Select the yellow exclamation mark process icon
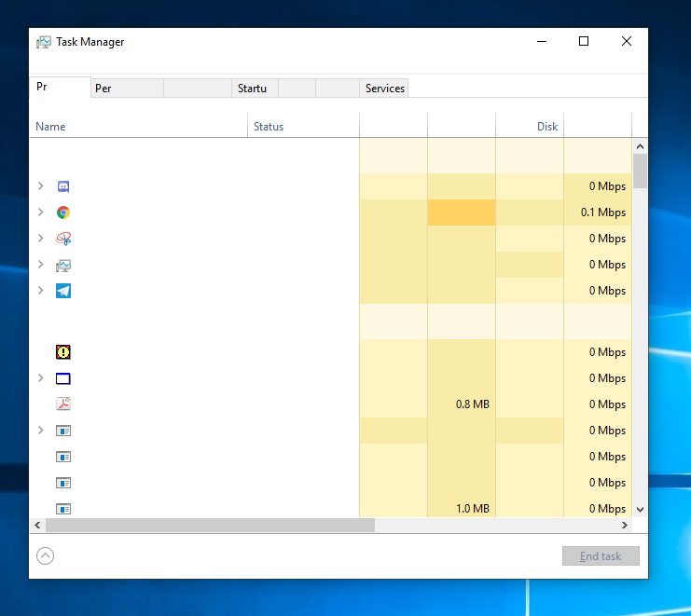 [63, 352]
